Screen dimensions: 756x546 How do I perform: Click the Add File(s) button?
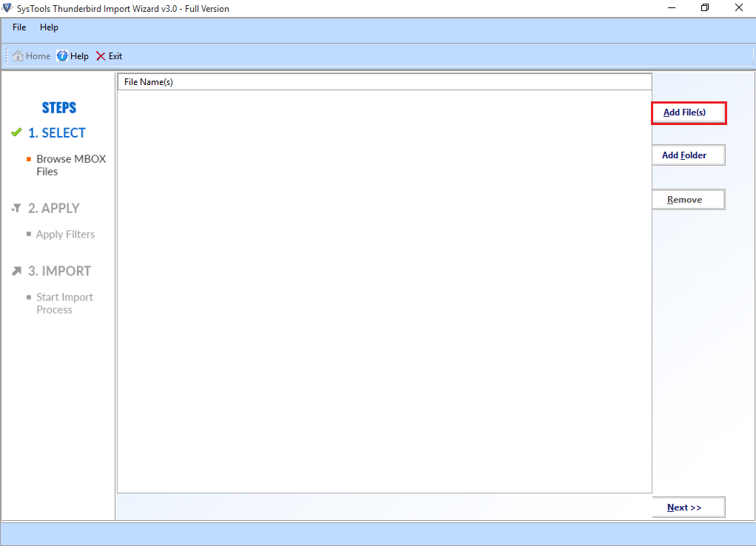pyautogui.click(x=689, y=113)
